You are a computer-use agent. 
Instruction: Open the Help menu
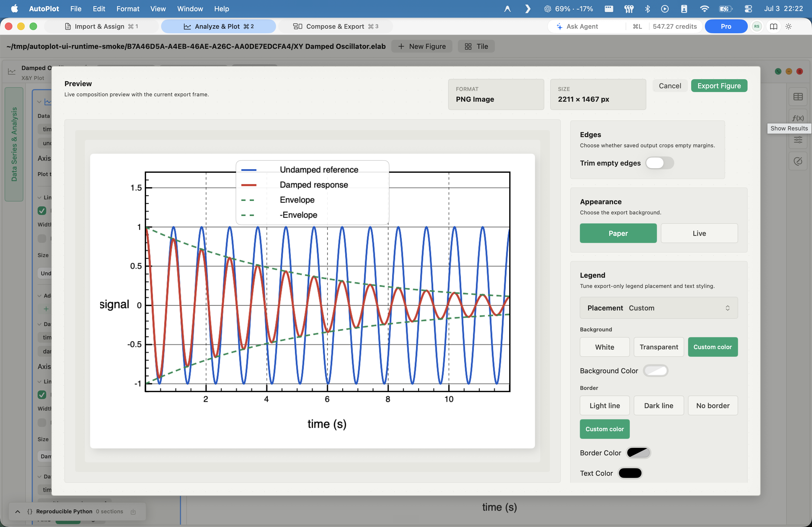tap(222, 9)
